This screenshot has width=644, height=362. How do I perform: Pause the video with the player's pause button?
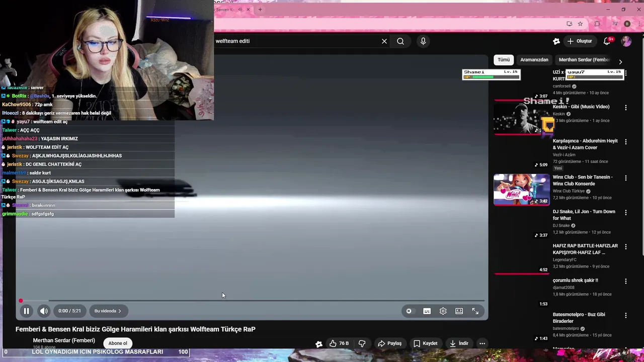pos(26,311)
